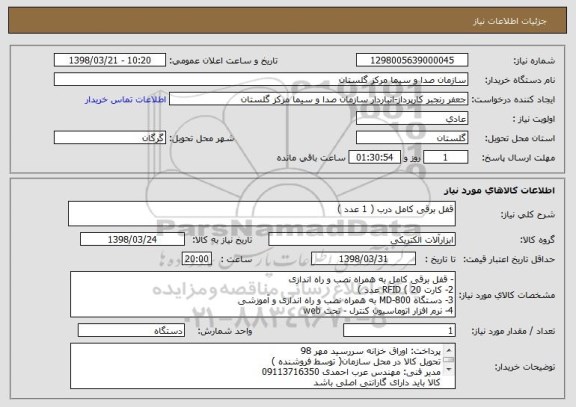Image resolution: width=576 pixels, height=407 pixels.
Task: Click the note تحویل کالا در محل سازمان
Action: [356, 362]
